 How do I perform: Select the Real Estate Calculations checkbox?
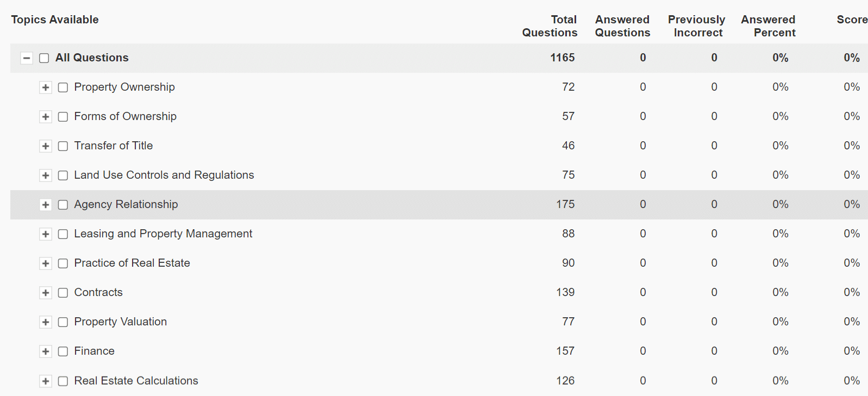coord(63,381)
